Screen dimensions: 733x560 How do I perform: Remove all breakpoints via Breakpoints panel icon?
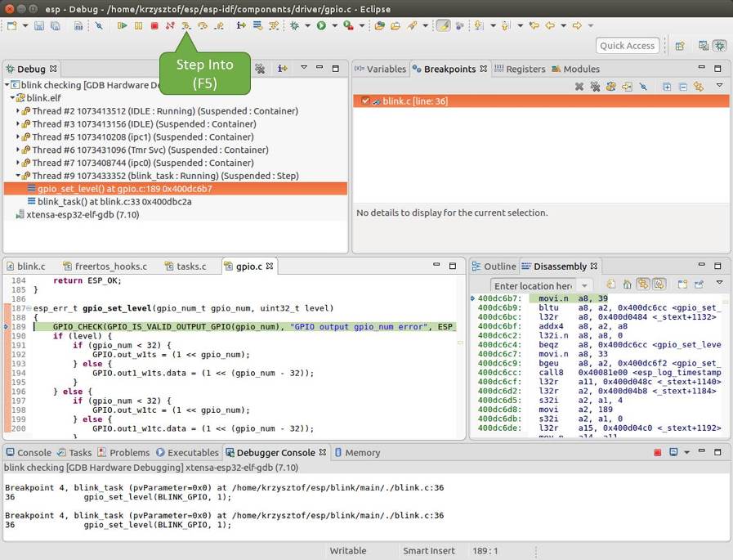tap(595, 87)
